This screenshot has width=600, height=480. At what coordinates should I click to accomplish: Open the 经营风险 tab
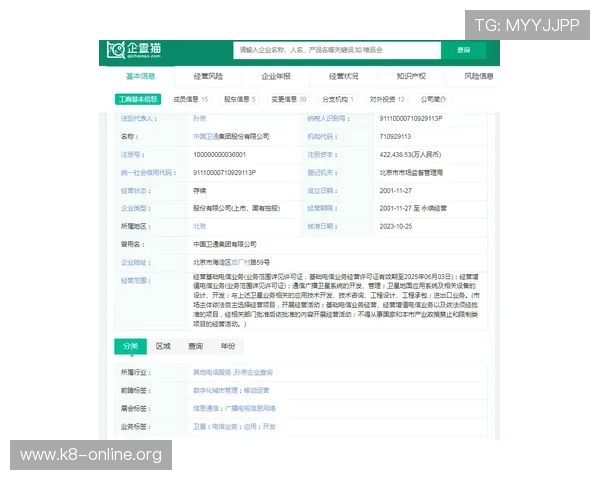(x=208, y=76)
